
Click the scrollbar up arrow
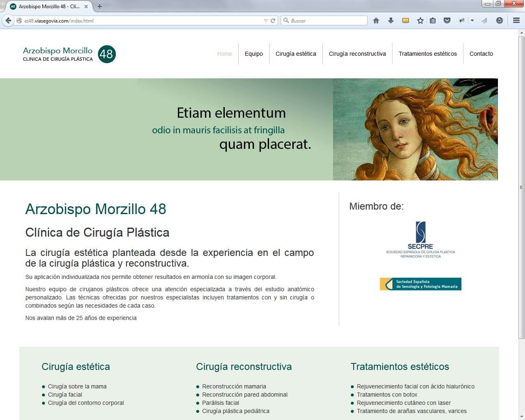tap(521, 32)
